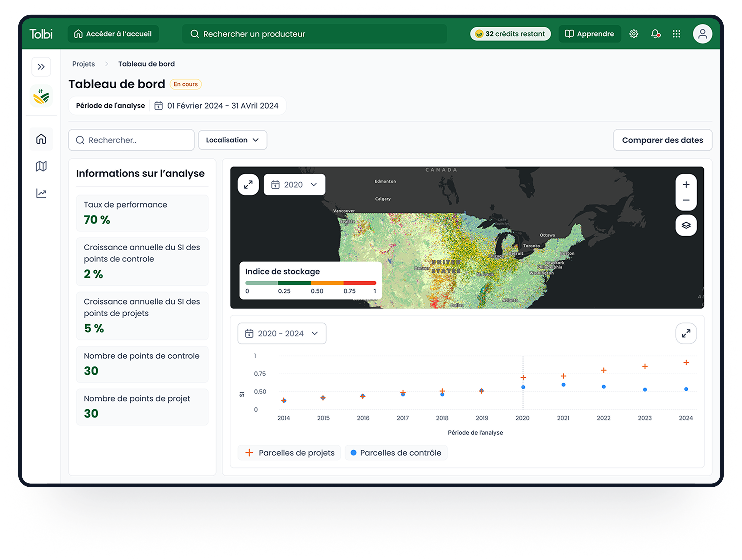Click the 2020 project plus marker
The image size is (742, 560).
pyautogui.click(x=523, y=378)
